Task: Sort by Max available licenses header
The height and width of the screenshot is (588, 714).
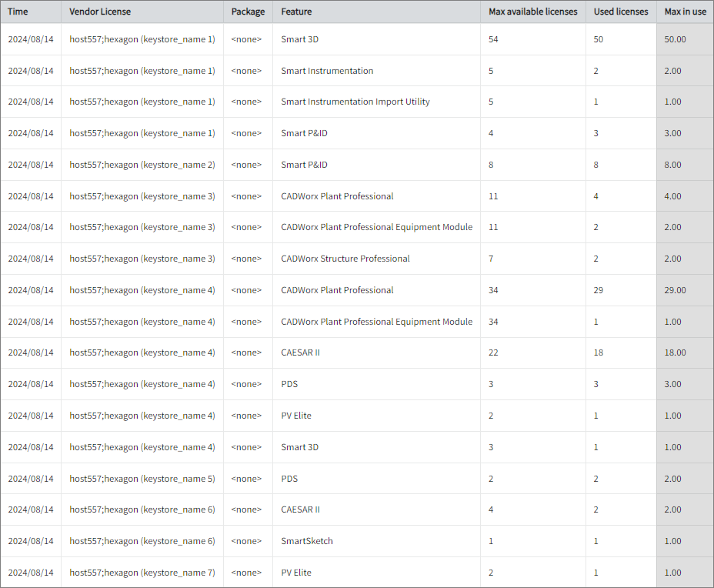Action: point(533,12)
